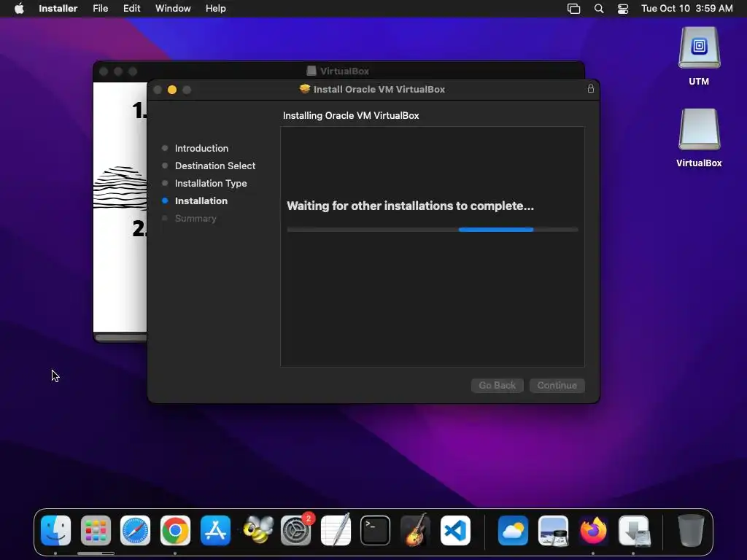Open Preview app in the Dock
This screenshot has width=747, height=560.
[x=553, y=531]
